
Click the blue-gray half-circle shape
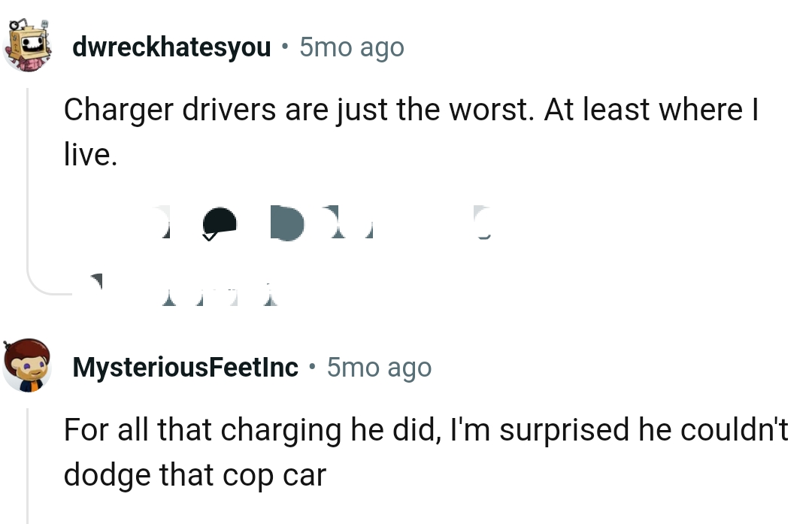pyautogui.click(x=286, y=225)
